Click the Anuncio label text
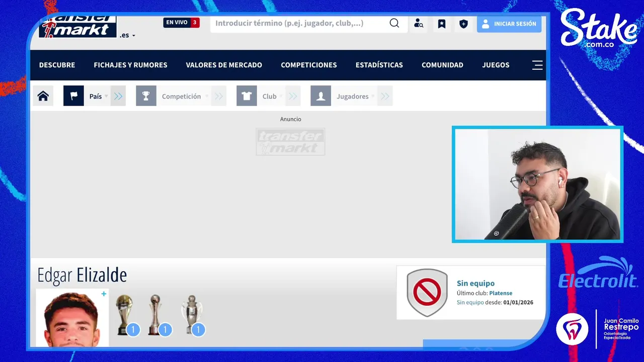Image resolution: width=644 pixels, height=362 pixels. tap(291, 119)
